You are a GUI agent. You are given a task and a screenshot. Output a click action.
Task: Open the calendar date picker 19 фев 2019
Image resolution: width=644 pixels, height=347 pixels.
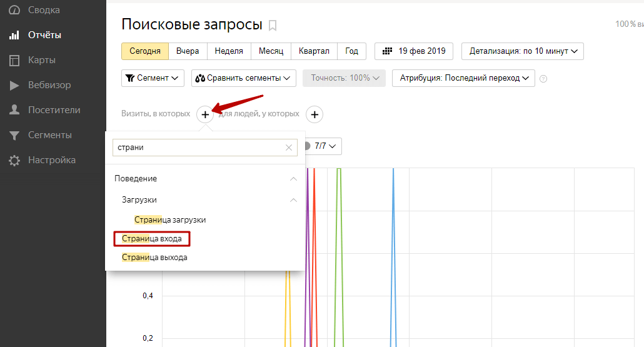click(414, 51)
